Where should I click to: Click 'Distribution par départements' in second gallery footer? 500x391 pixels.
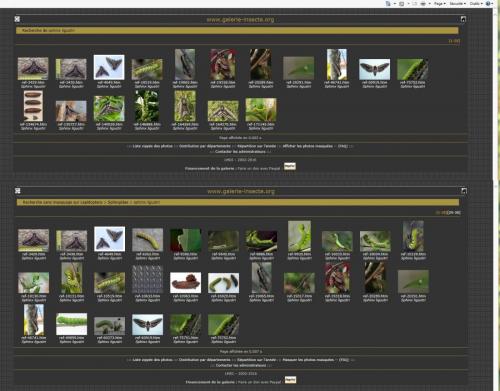tap(205, 360)
